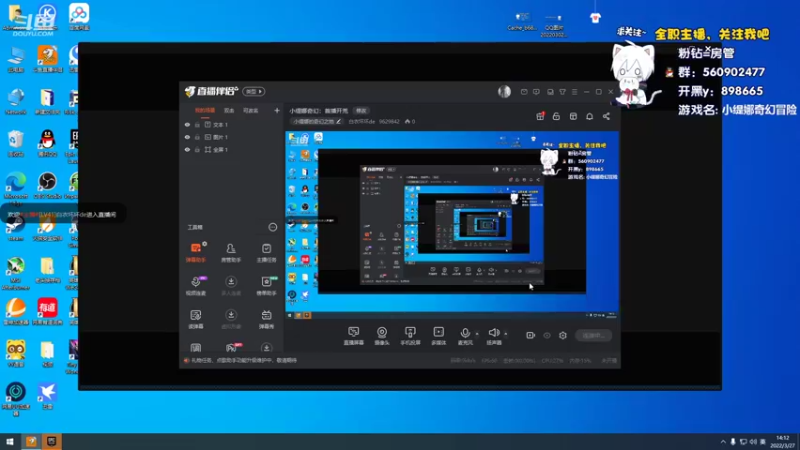Expand the microphone options arrow
This screenshot has width=800, height=450.
point(477,334)
